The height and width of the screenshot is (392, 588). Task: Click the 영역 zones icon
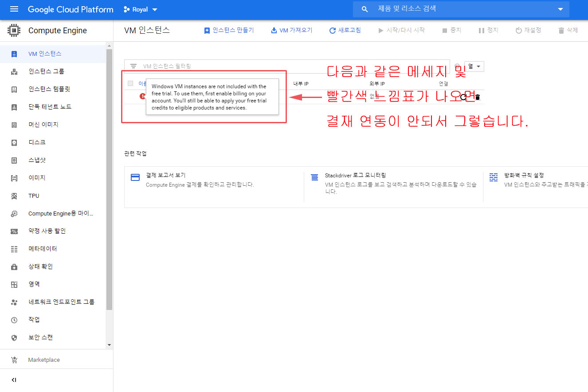[x=14, y=284]
